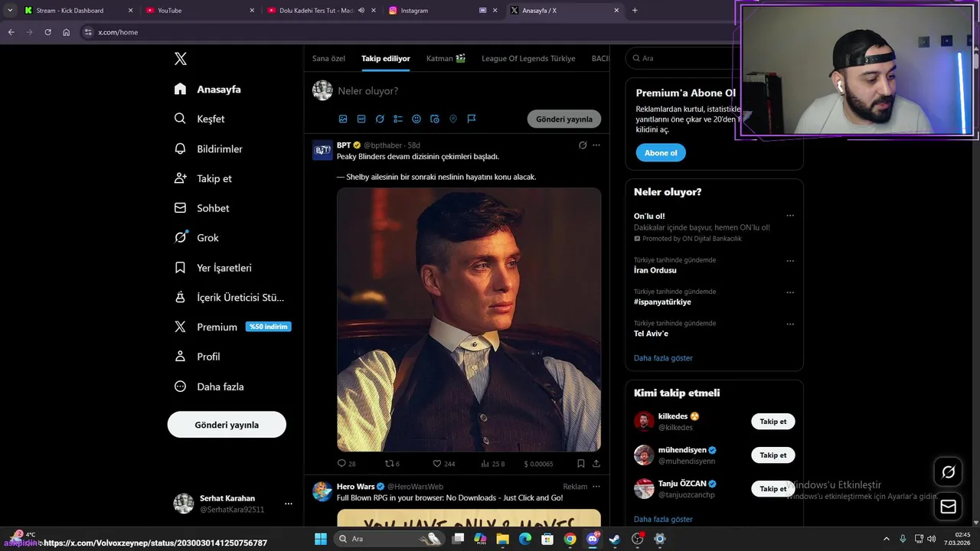The width and height of the screenshot is (980, 551).
Task: Like the BPT post with 244 likes
Action: [x=444, y=464]
